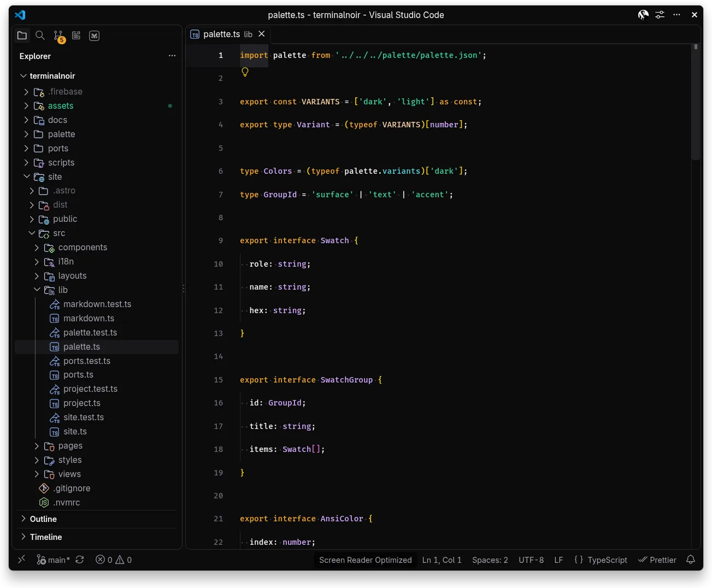Screen dimensions: 712x588
Task: Click the Prettier formatter status item
Action: [657, 560]
